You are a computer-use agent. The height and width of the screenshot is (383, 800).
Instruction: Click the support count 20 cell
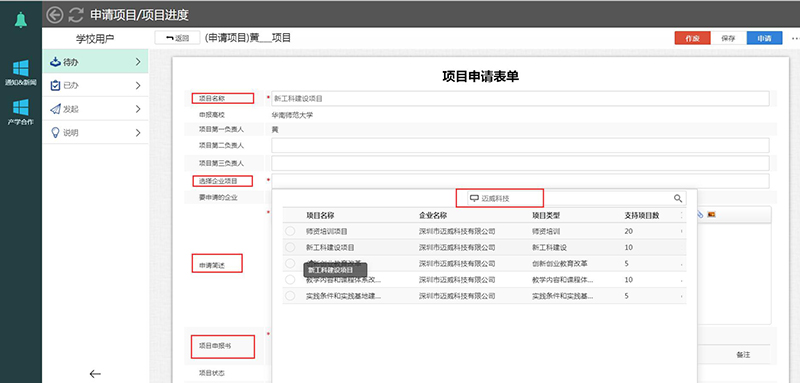click(629, 231)
